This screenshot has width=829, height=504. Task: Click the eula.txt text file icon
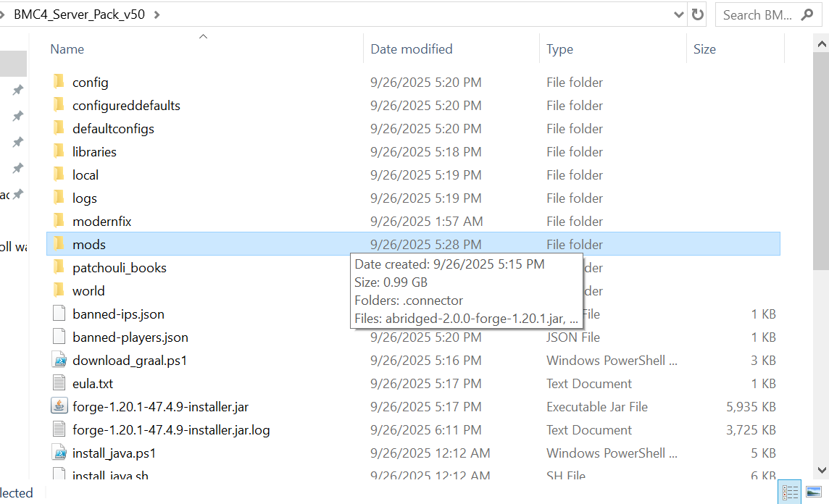coord(59,383)
